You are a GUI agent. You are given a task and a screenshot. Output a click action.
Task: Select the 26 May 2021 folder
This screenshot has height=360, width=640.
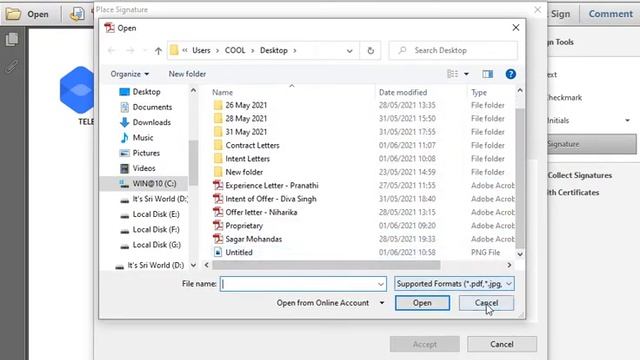click(246, 105)
